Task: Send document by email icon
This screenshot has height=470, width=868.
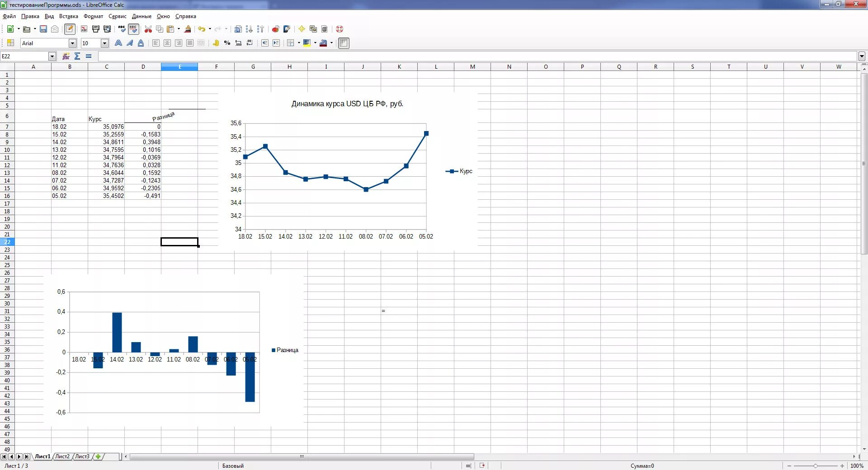Action: 55,29
